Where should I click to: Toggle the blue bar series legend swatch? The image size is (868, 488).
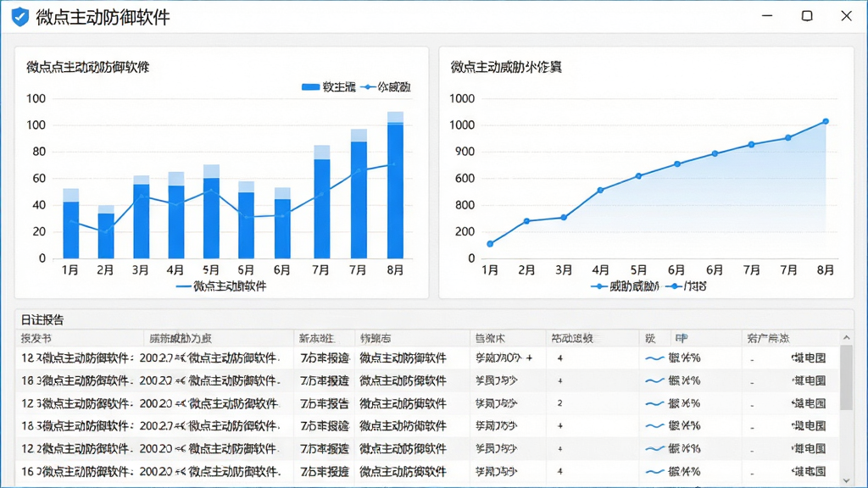(310, 87)
